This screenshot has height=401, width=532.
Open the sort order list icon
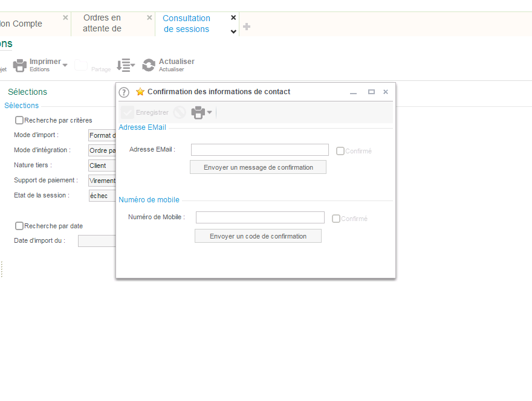click(x=126, y=65)
